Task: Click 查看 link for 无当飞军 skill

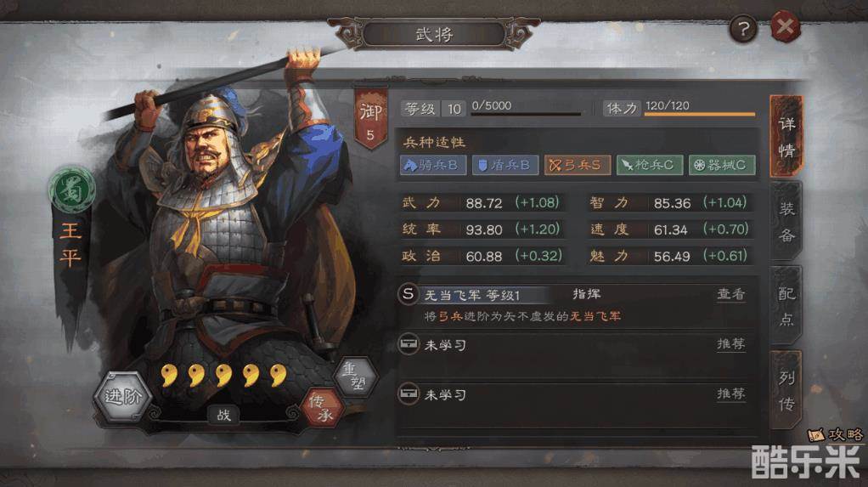Action: click(730, 294)
